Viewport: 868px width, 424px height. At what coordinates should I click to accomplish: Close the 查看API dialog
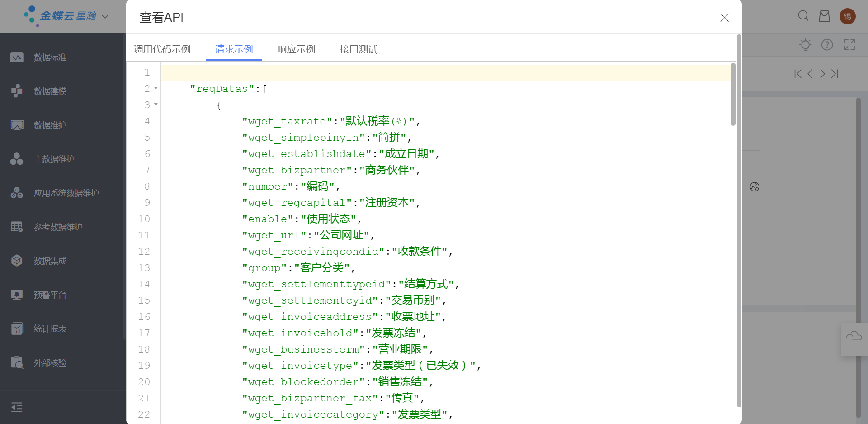pos(724,18)
